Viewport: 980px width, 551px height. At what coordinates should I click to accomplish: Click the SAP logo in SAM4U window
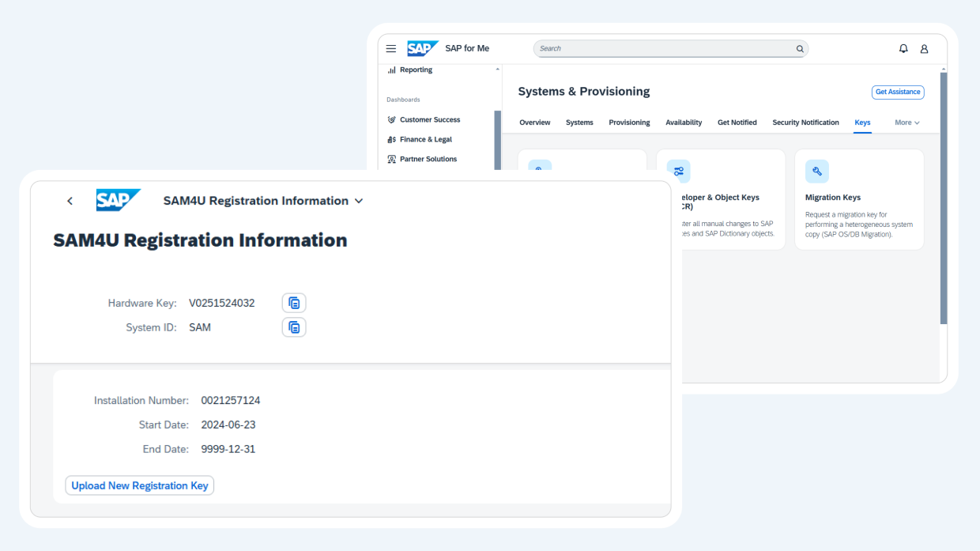[x=119, y=201]
